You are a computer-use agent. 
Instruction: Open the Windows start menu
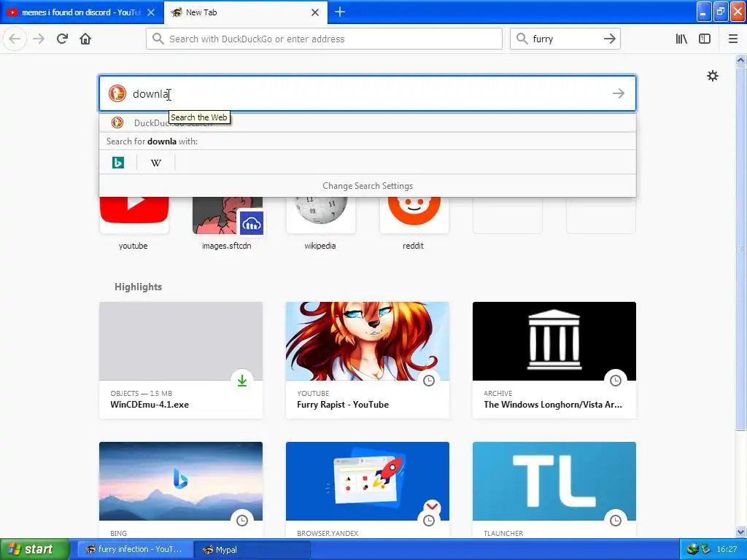(x=35, y=550)
